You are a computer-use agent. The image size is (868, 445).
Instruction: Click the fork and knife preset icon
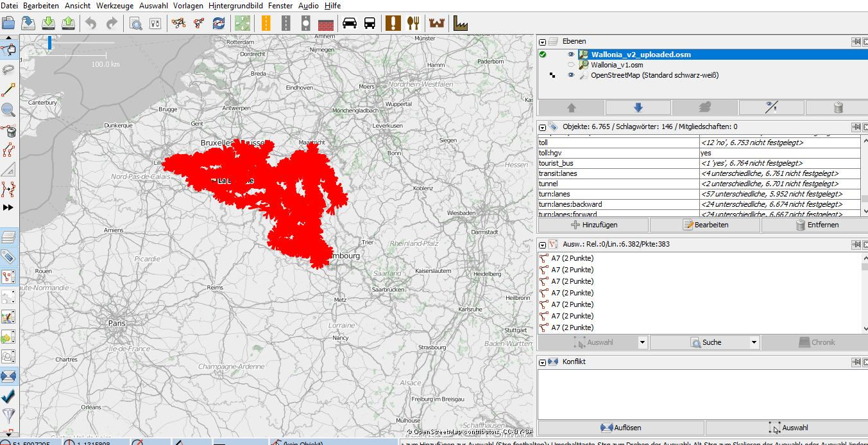413,24
